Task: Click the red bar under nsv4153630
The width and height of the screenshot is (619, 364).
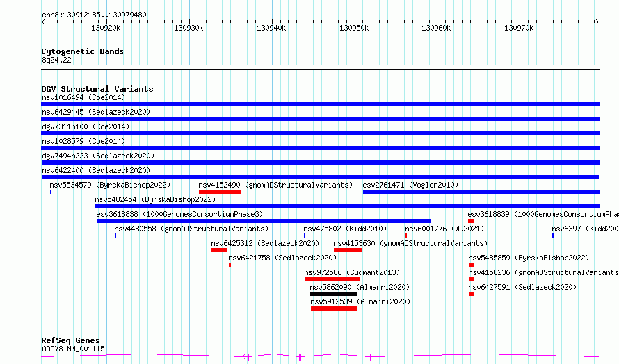Action: tap(347, 250)
